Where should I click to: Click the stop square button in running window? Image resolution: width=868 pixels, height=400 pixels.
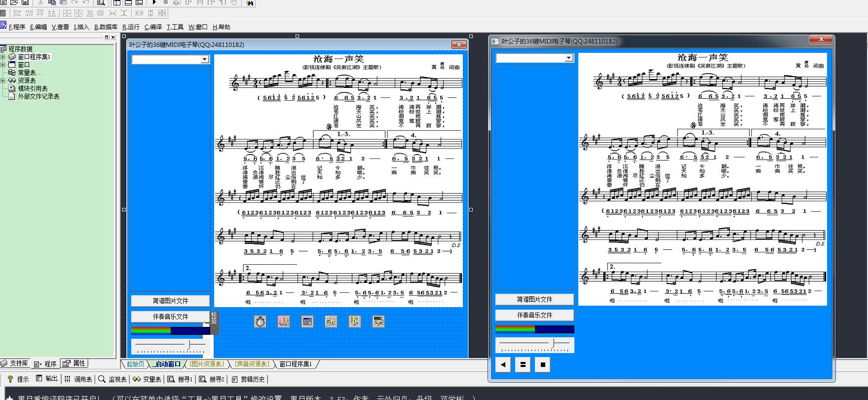pos(543,365)
